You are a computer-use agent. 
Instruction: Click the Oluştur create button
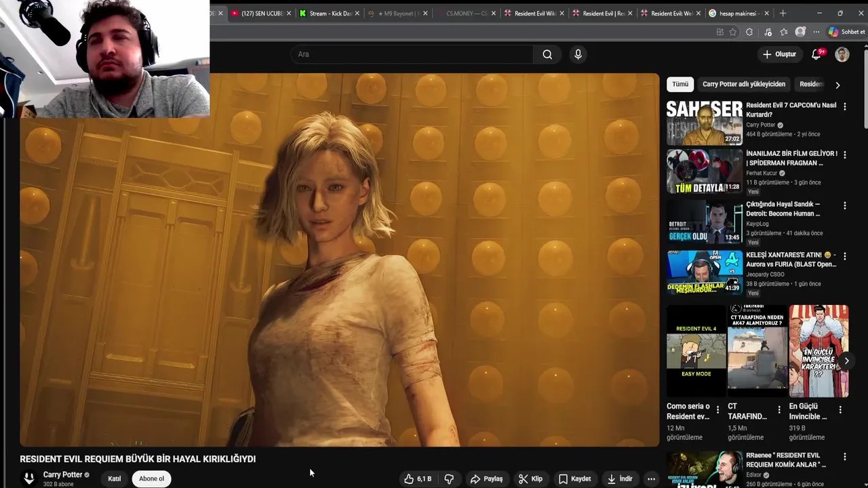point(779,54)
